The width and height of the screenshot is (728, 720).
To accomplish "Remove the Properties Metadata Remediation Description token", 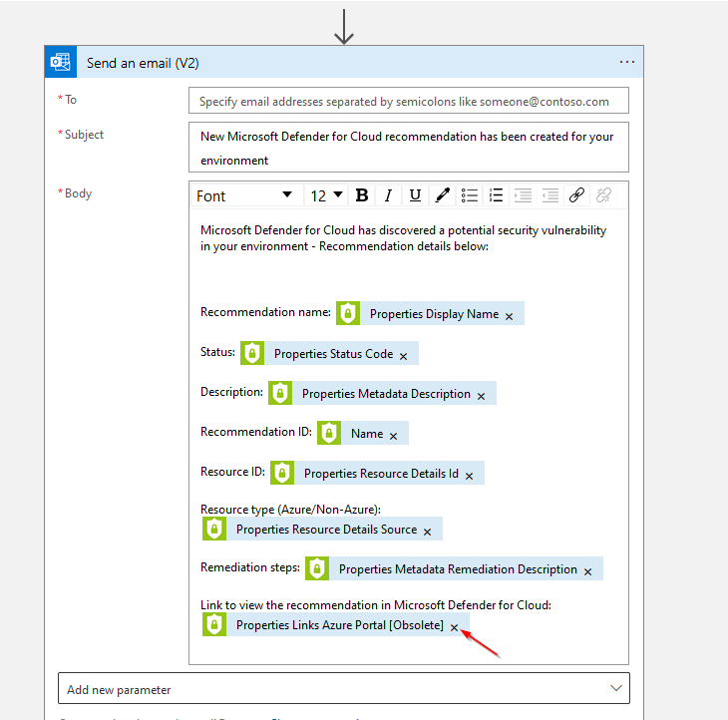I will pos(587,571).
